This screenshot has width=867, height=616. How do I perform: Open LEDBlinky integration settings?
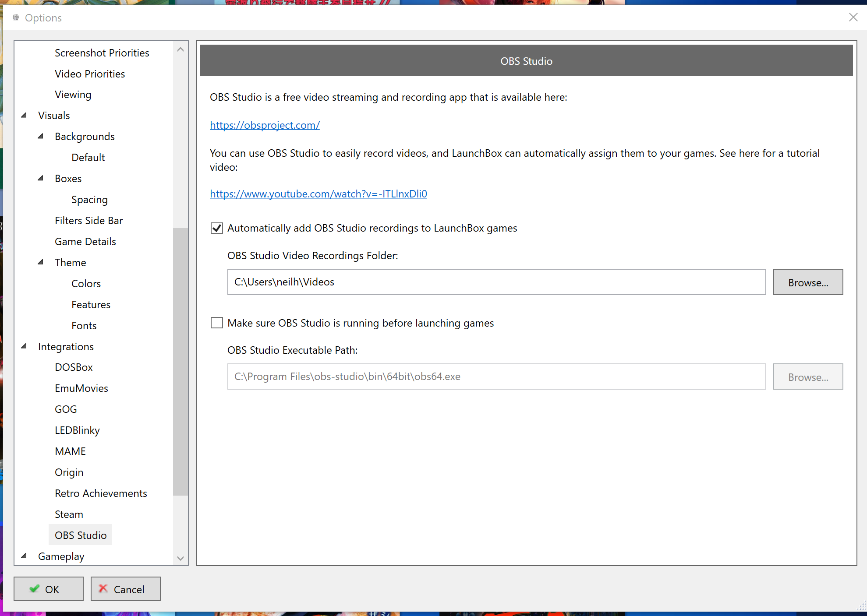[77, 430]
